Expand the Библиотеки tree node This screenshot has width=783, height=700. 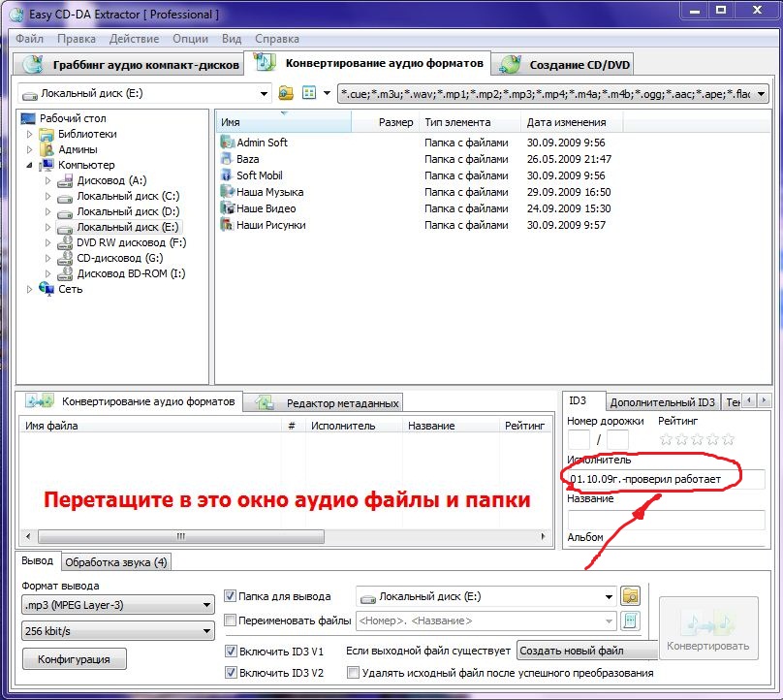[x=29, y=134]
